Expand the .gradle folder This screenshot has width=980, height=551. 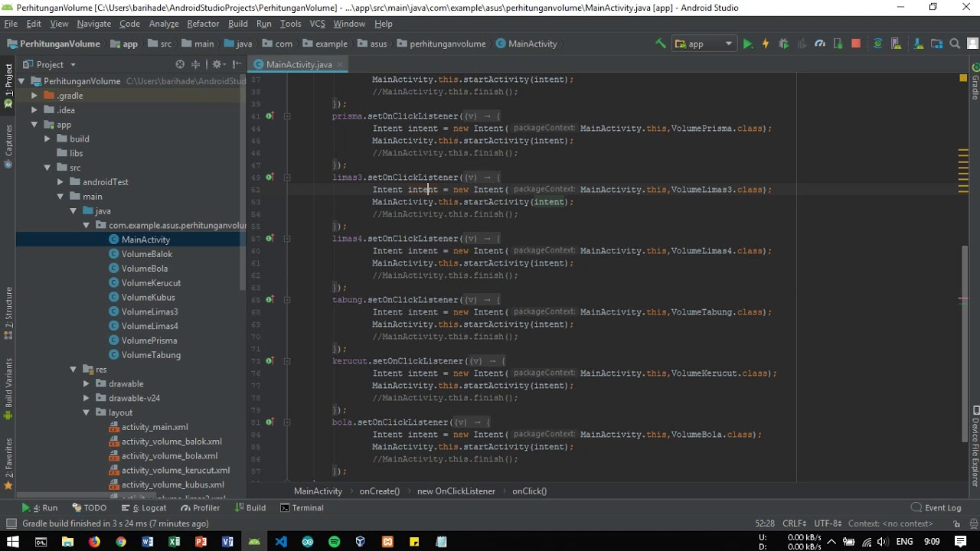(34, 96)
